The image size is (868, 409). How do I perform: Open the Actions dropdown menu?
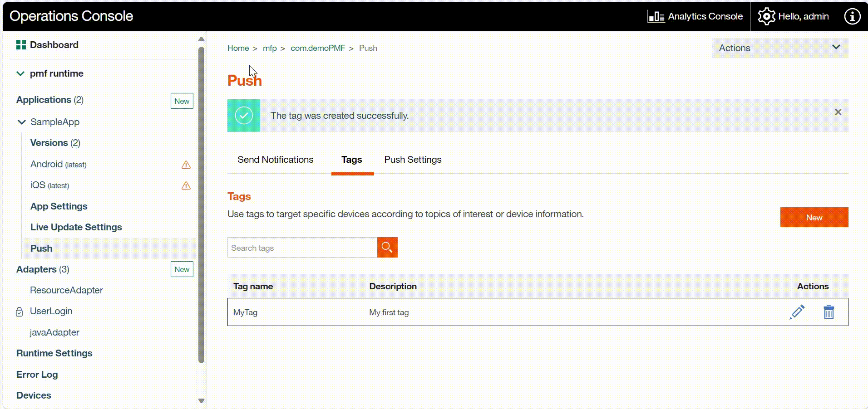pyautogui.click(x=779, y=48)
